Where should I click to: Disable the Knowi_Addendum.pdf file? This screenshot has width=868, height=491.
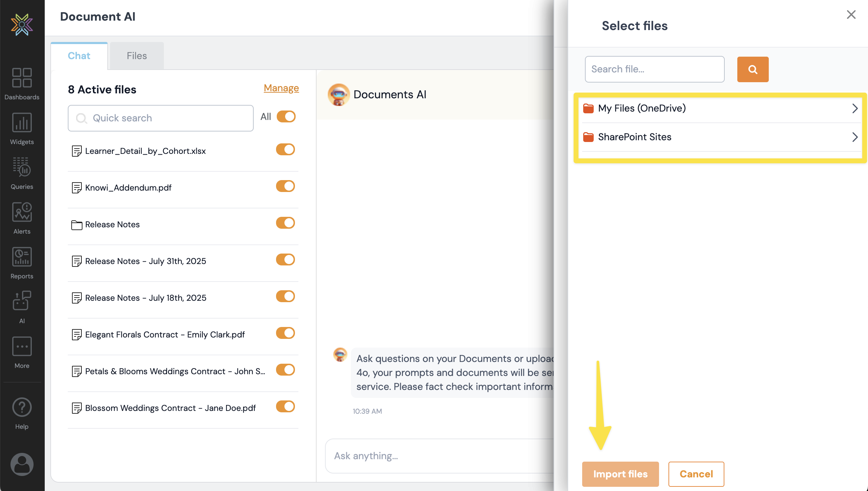[285, 186]
